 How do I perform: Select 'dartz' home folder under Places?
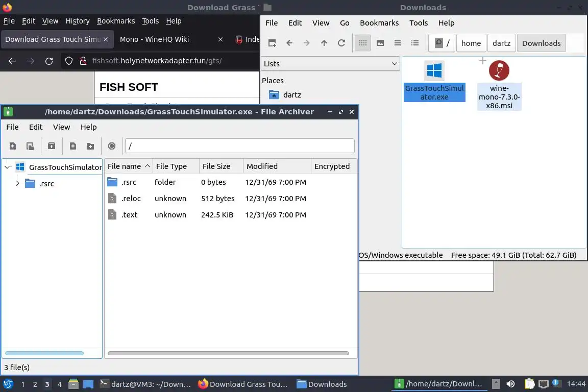[x=285, y=95]
